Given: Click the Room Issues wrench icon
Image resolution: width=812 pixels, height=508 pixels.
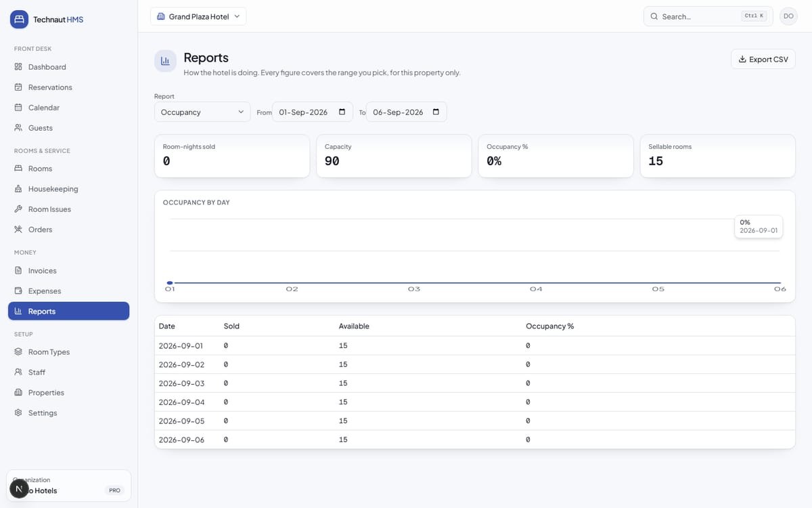Looking at the screenshot, I should point(18,209).
